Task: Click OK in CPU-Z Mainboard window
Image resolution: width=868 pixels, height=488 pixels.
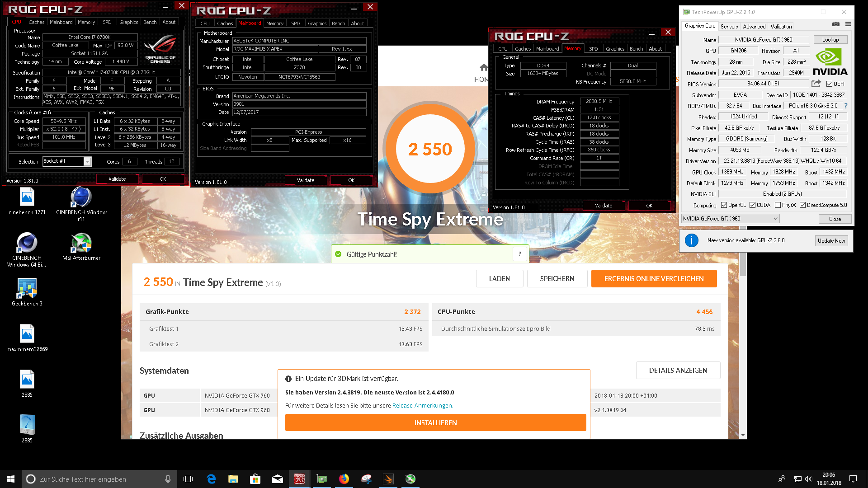Action: coord(351,180)
